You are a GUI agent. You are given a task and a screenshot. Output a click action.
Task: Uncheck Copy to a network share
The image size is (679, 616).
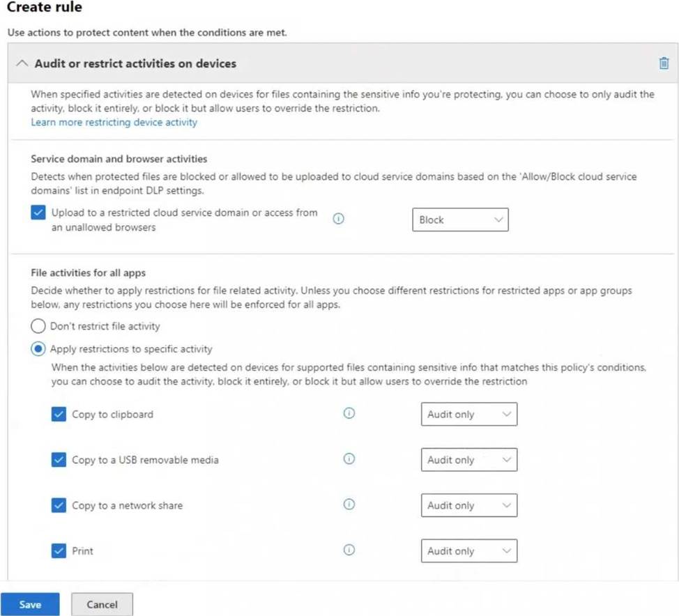click(x=59, y=505)
